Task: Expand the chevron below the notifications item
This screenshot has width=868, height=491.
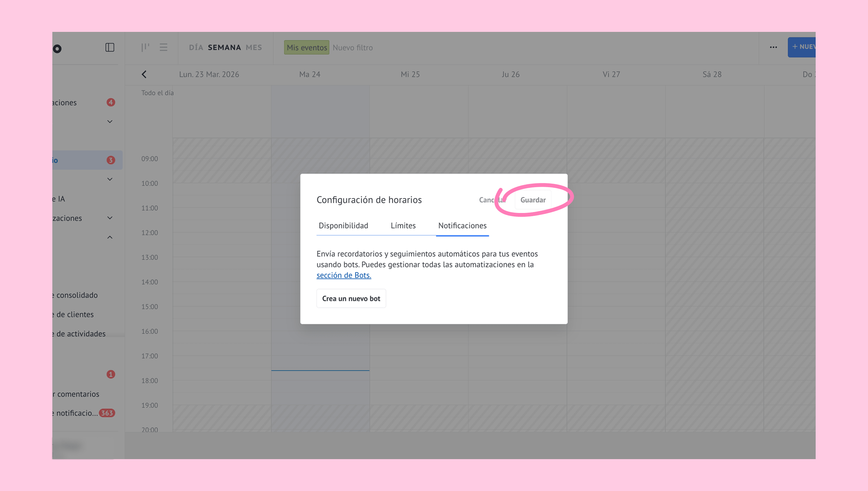Action: [110, 121]
